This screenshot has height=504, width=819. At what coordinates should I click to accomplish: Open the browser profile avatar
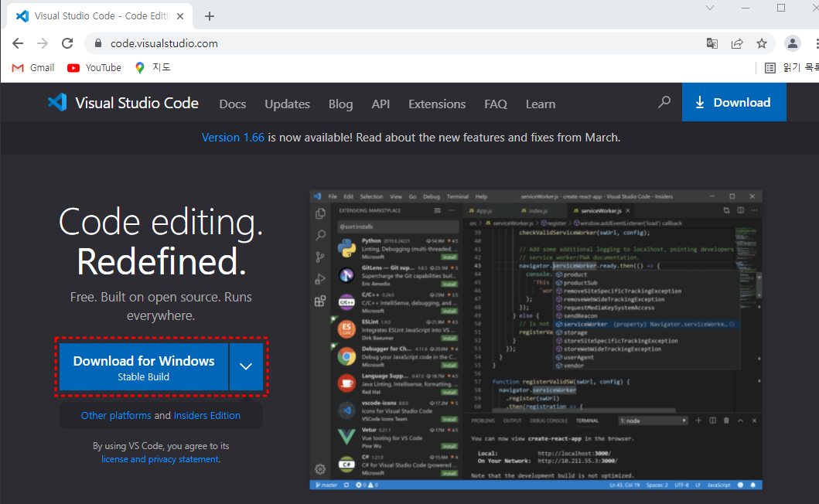[x=793, y=43]
